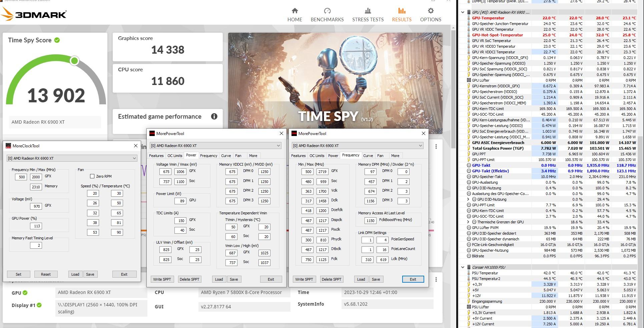The width and height of the screenshot is (644, 328).
Task: Select Frequency tab in the Power-tab MorePowerTool
Action: coord(209,156)
